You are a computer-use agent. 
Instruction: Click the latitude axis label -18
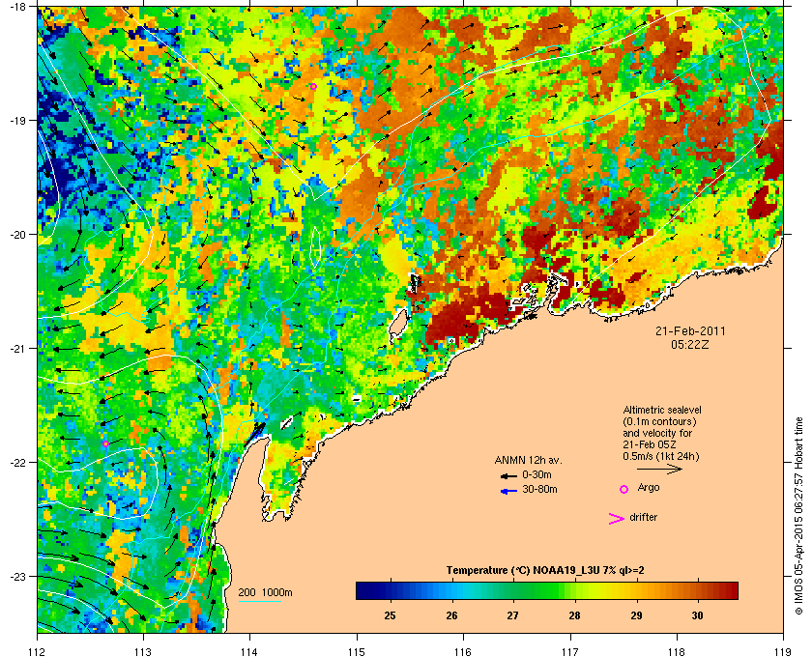coord(18,7)
